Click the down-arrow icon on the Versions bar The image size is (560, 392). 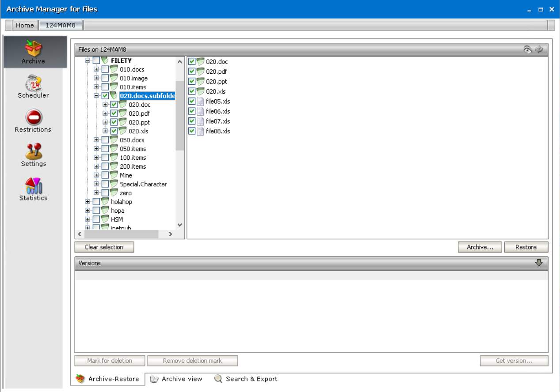tap(539, 263)
